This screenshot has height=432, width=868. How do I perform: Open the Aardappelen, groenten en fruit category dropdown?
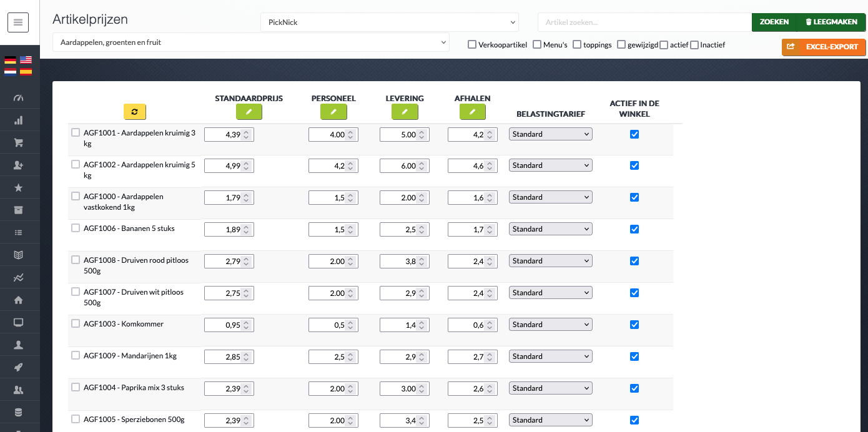251,42
